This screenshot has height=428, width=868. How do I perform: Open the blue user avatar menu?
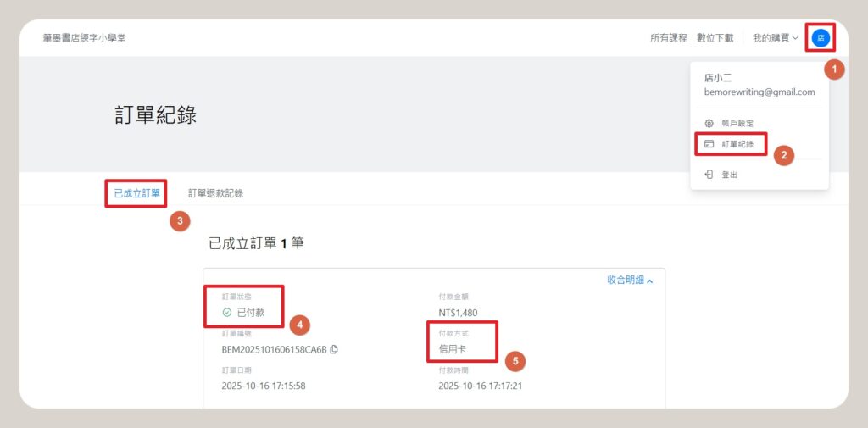tap(820, 38)
